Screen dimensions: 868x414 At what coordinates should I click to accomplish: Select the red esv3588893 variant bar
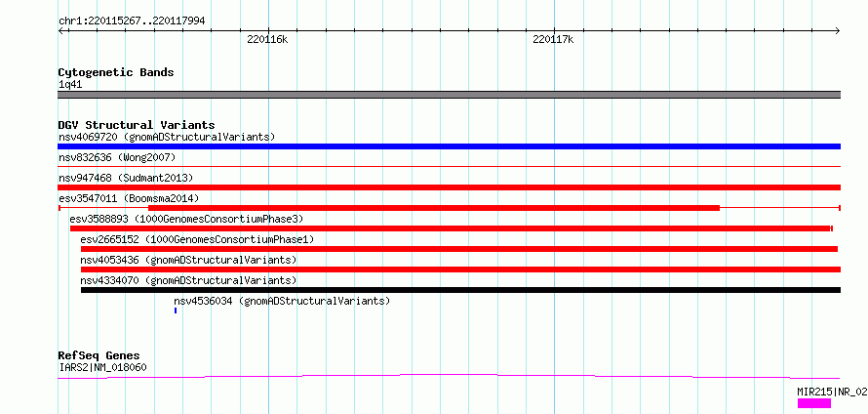coord(451,228)
